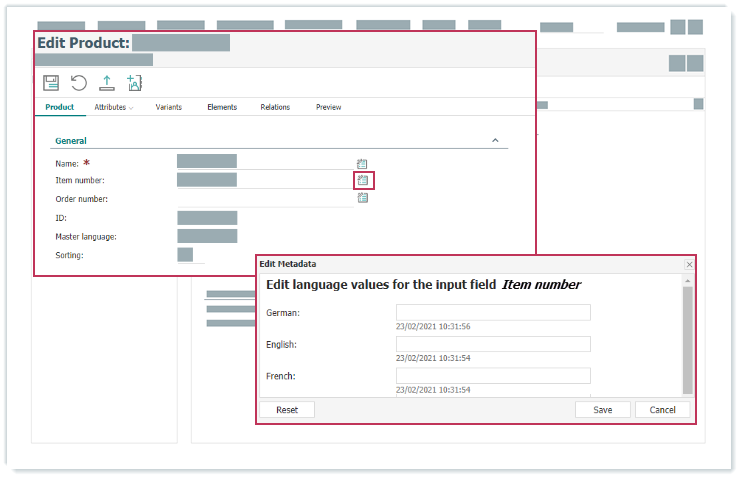The width and height of the screenshot is (741, 479).
Task: Open language values icon beside Item number
Action: coord(364,181)
